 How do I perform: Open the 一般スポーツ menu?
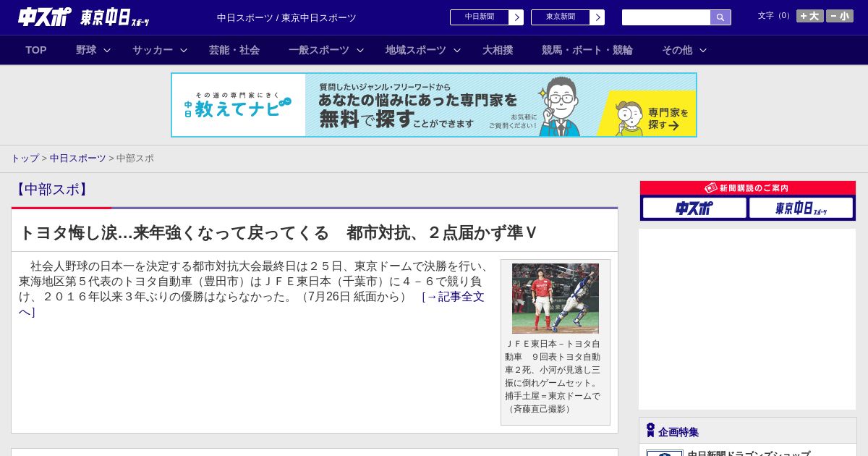pos(319,50)
